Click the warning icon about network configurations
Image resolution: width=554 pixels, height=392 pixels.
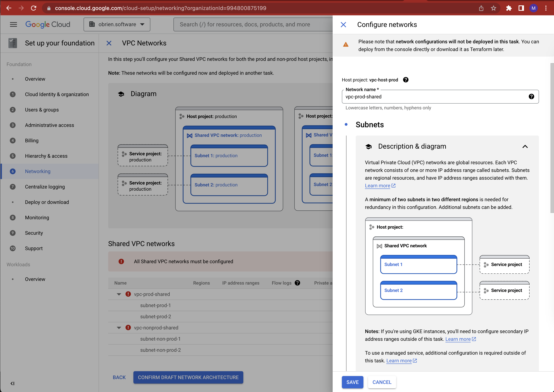(346, 44)
